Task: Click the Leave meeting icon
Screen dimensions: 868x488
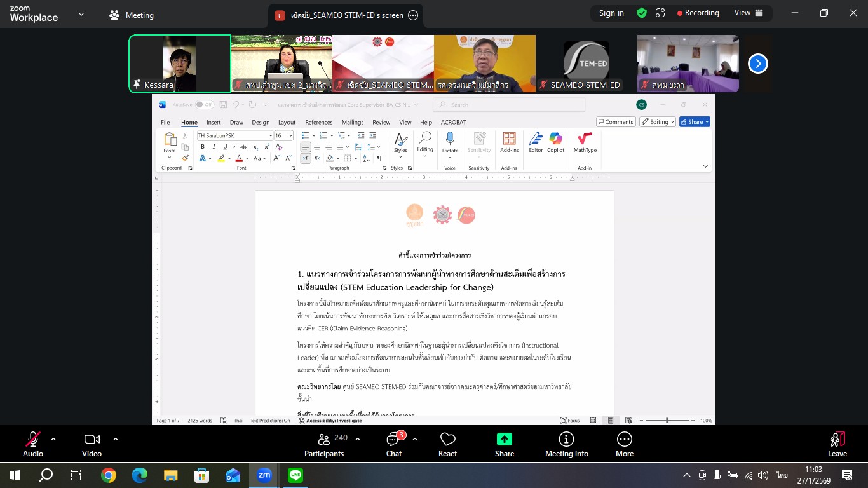Action: 837,440
